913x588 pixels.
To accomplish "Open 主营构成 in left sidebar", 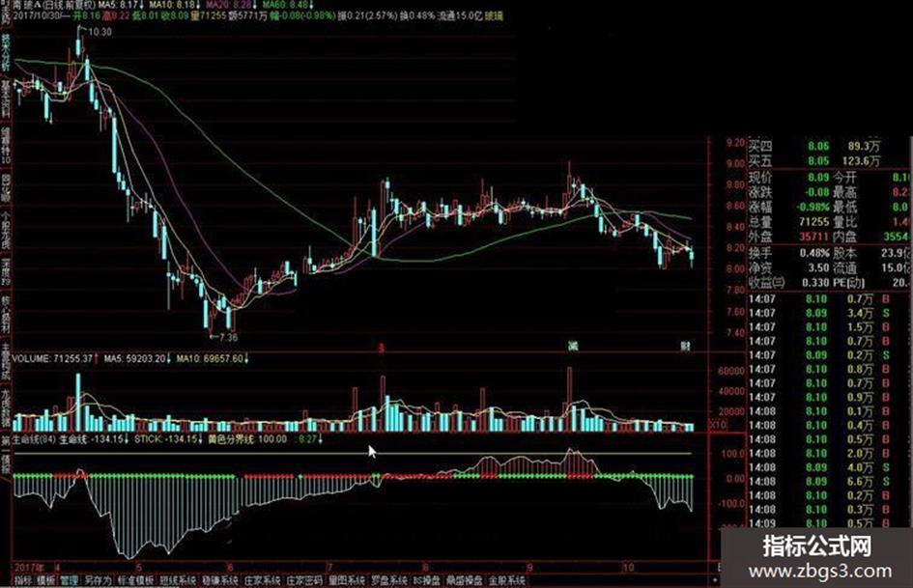I will (6, 361).
